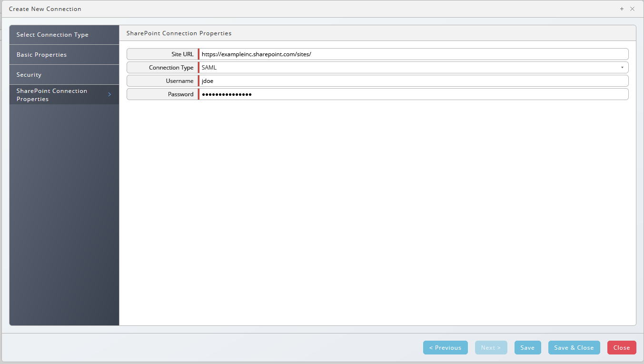The height and width of the screenshot is (364, 644).
Task: Go to the Basic Properties step
Action: pyautogui.click(x=64, y=55)
